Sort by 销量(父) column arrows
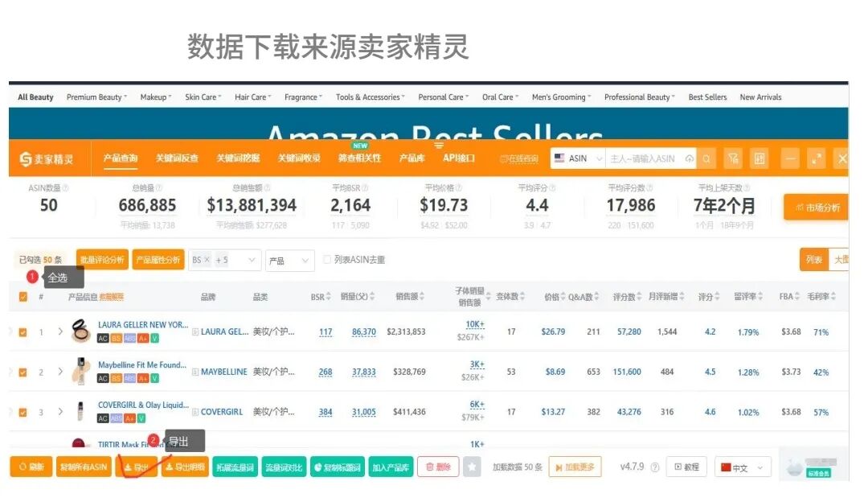Screen dimensions: 868x502 [372, 296]
